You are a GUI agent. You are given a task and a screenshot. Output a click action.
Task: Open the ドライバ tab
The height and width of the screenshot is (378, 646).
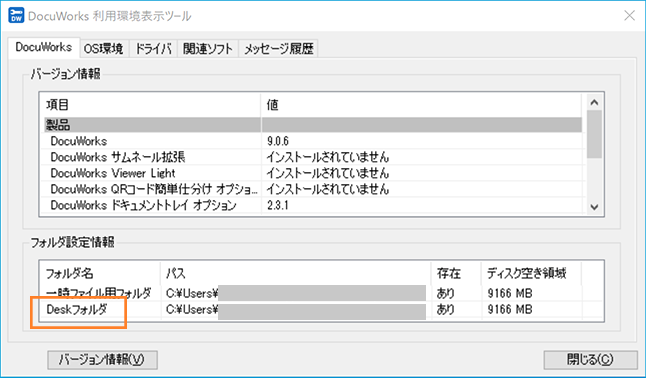(153, 49)
